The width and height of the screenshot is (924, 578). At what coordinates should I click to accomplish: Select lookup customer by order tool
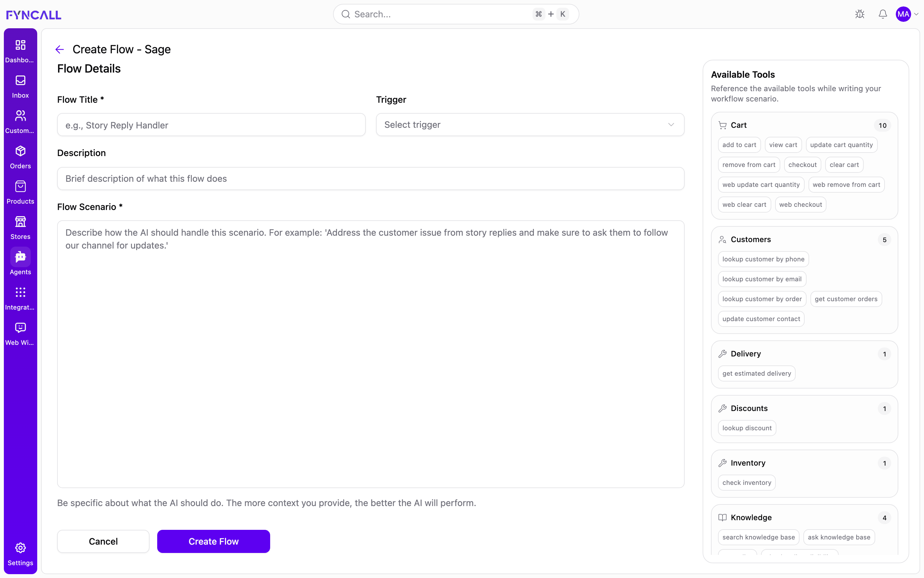pos(762,299)
